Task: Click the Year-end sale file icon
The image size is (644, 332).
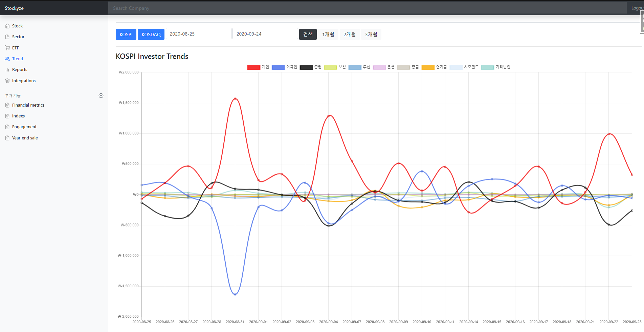Action: pyautogui.click(x=7, y=138)
